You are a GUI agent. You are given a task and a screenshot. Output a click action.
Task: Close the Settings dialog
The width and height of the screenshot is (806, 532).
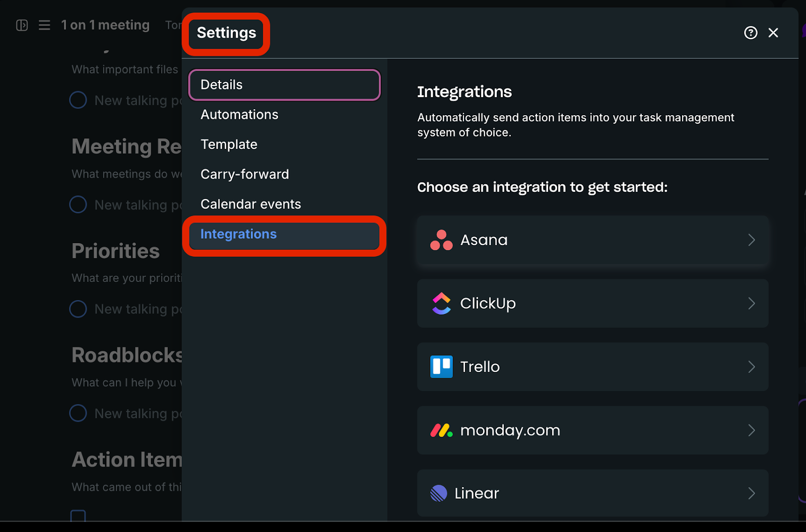click(773, 33)
